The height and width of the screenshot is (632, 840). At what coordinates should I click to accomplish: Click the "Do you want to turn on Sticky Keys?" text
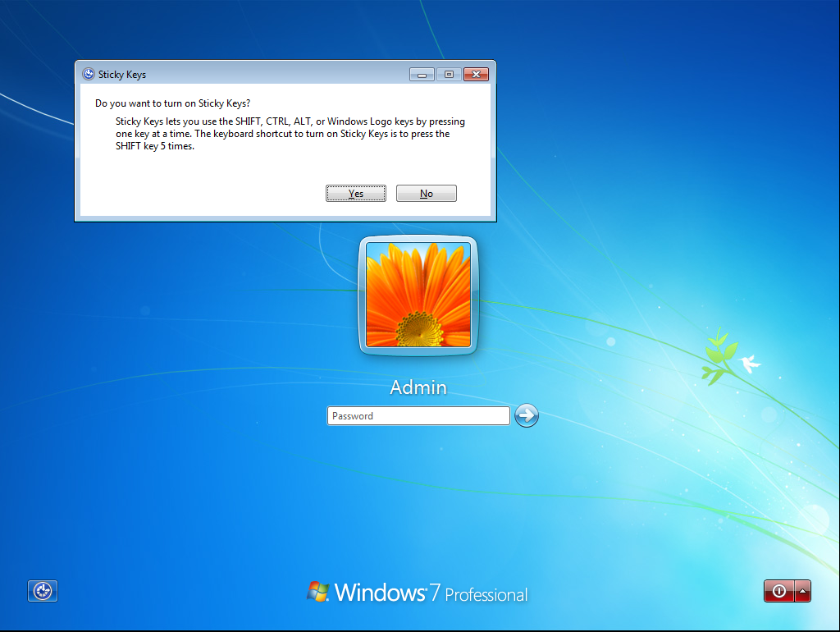click(x=172, y=103)
